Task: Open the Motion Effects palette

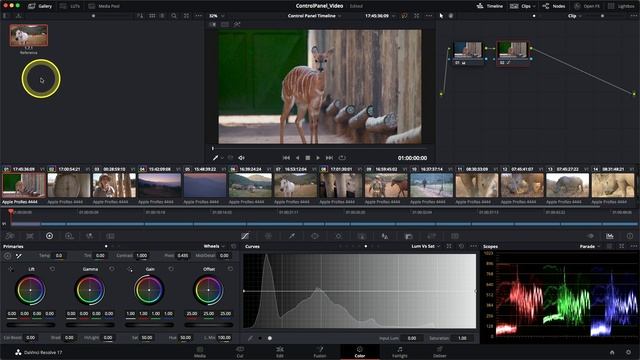Action: pos(110,236)
